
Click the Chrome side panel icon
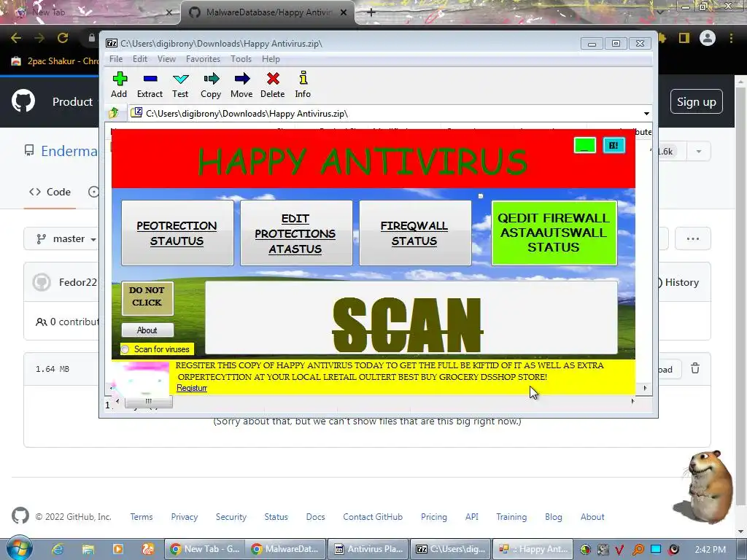tap(684, 38)
